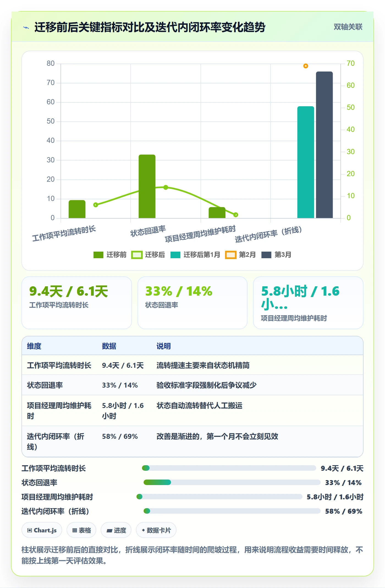Click the dark 第3月 bar in chart
This screenshot has height=588, width=385.
tap(324, 145)
